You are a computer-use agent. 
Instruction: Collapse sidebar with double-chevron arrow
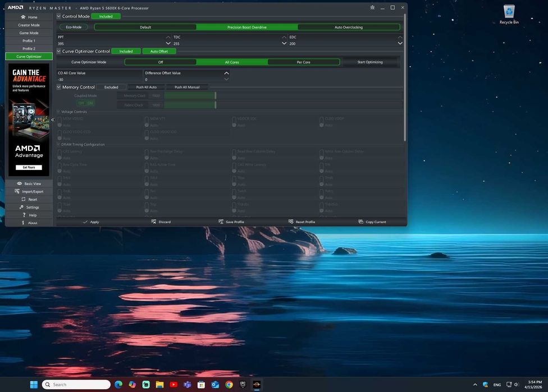click(x=52, y=119)
